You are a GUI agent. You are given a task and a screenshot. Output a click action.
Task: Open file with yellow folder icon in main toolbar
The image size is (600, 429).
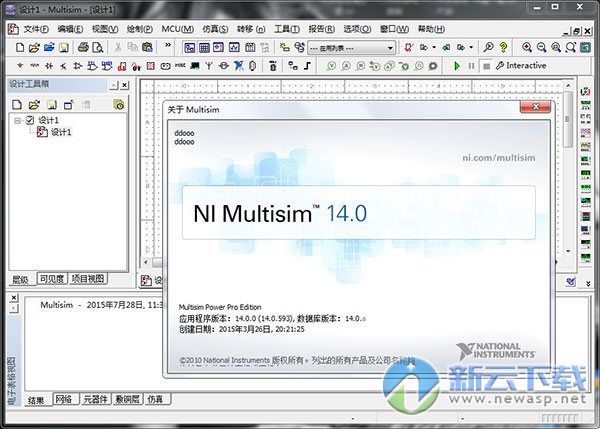[34, 47]
